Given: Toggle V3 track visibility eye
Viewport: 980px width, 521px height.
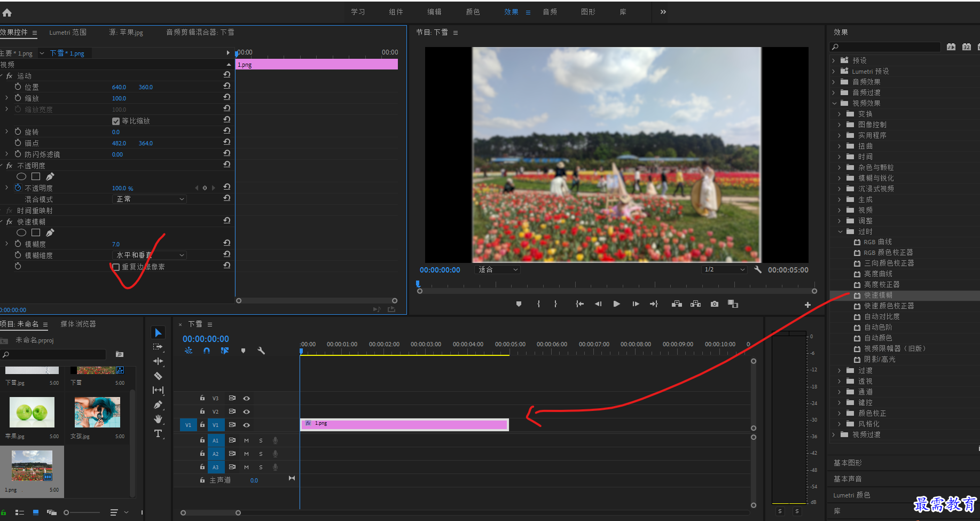Looking at the screenshot, I should (247, 399).
